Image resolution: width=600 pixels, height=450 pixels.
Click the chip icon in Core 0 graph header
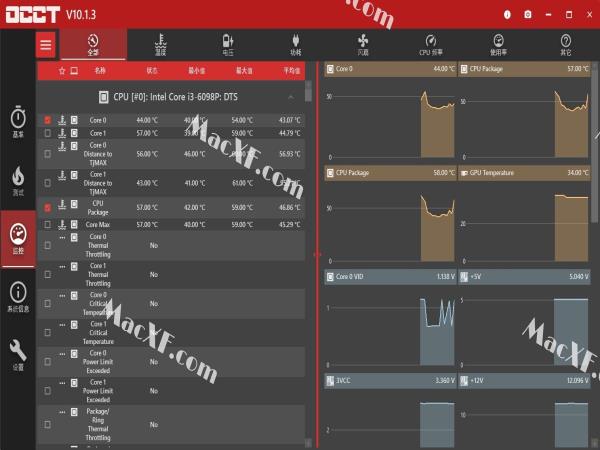[330, 69]
